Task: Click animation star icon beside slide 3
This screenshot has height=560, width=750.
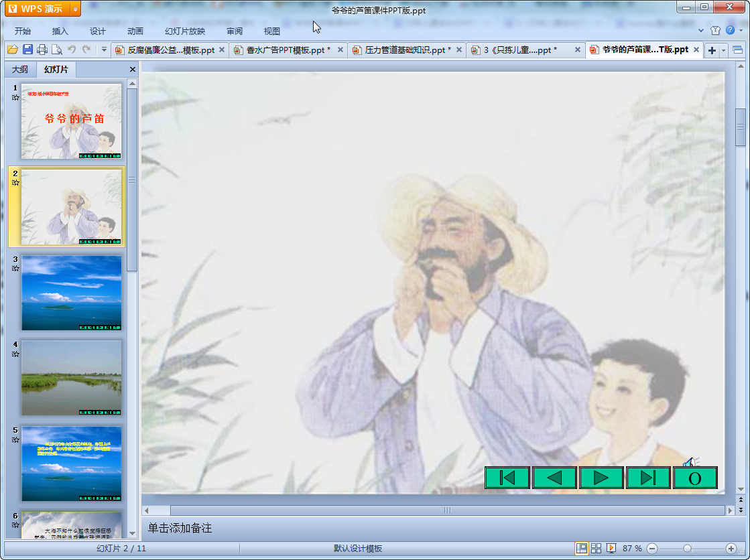Action: pos(16,269)
